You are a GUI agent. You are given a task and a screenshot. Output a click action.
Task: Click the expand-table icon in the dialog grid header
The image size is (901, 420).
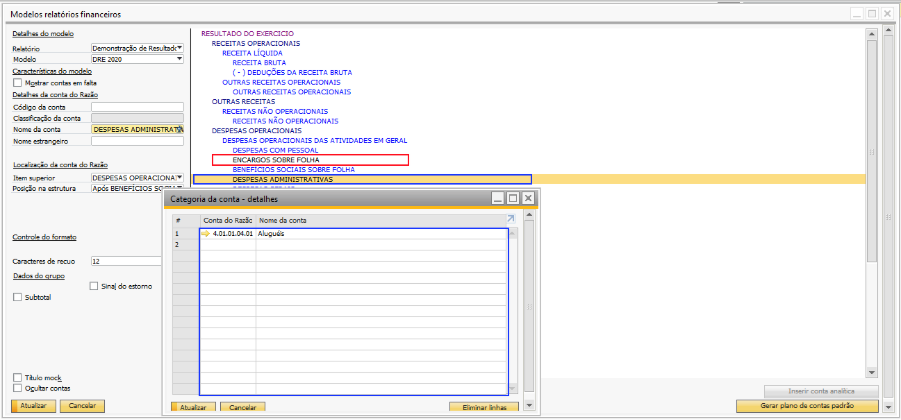pyautogui.click(x=510, y=219)
